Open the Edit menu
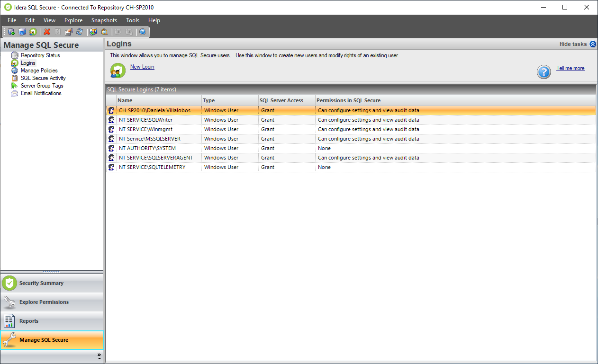The width and height of the screenshot is (598, 364). tap(30, 20)
